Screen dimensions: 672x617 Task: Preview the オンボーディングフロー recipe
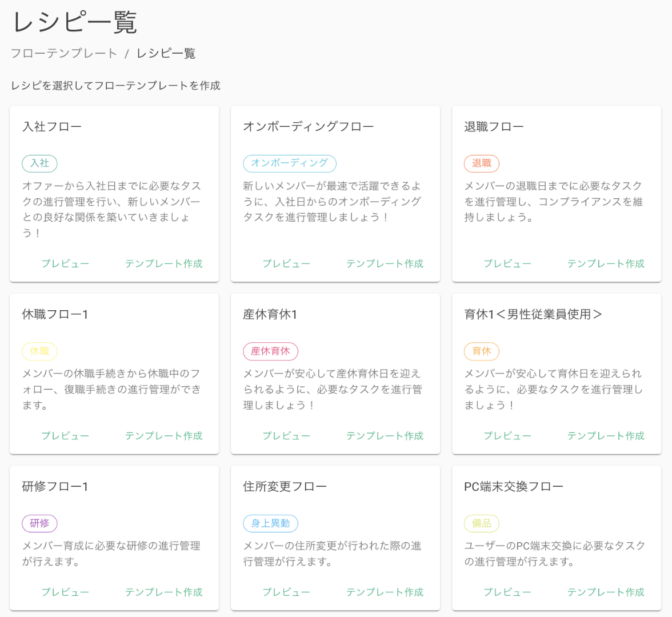click(286, 263)
